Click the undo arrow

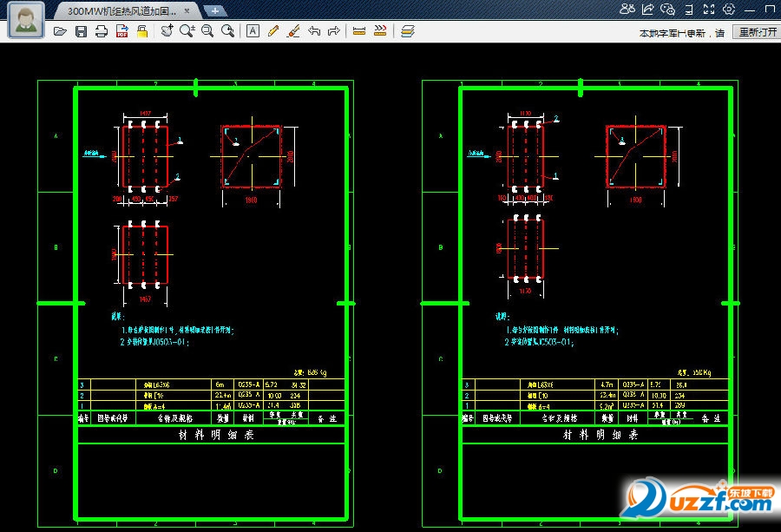click(313, 31)
